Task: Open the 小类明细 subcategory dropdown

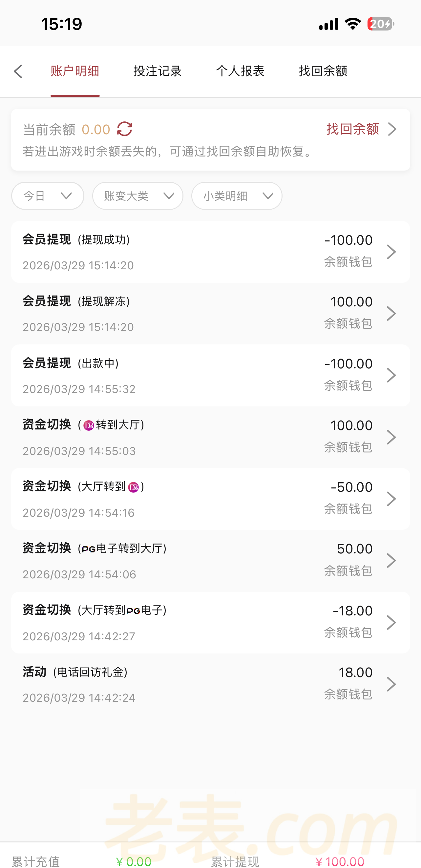Action: [x=237, y=196]
